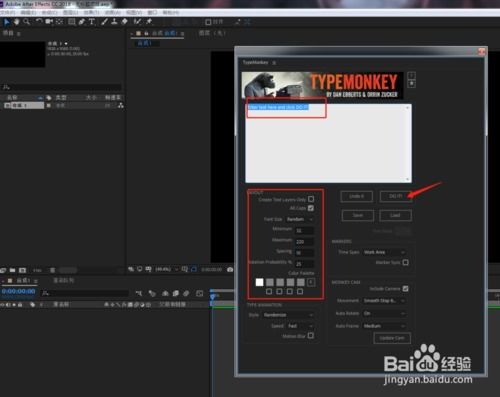Uncheck the All Caps checkbox
This screenshot has height=397, width=500.
coord(311,208)
